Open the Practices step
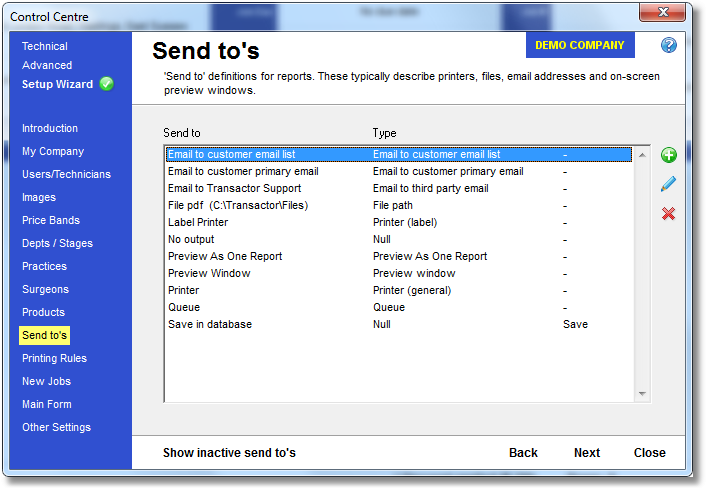 (x=44, y=266)
